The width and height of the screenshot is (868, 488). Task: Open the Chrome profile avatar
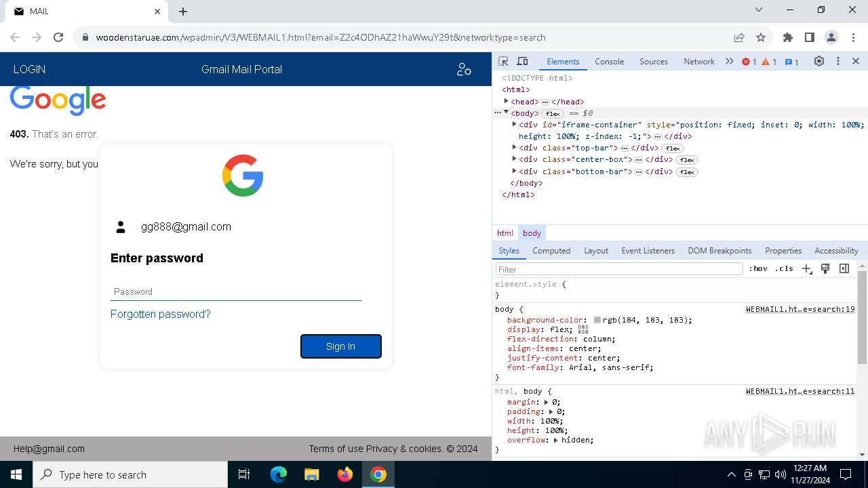click(x=831, y=37)
